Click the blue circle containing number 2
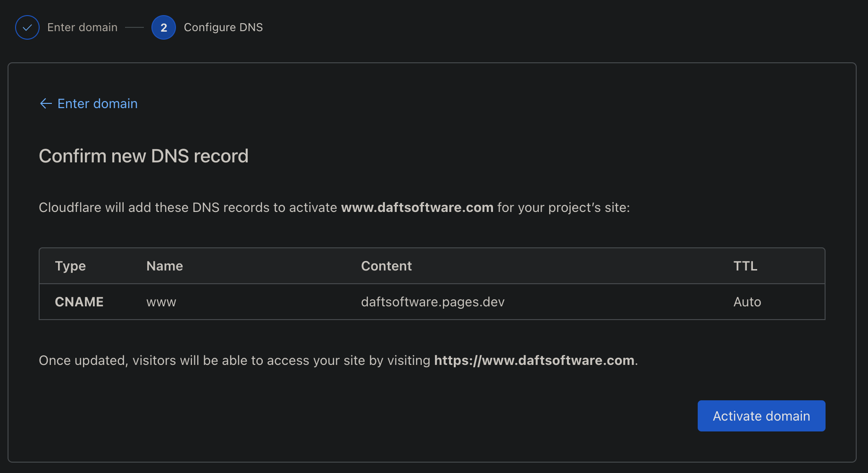 163,27
